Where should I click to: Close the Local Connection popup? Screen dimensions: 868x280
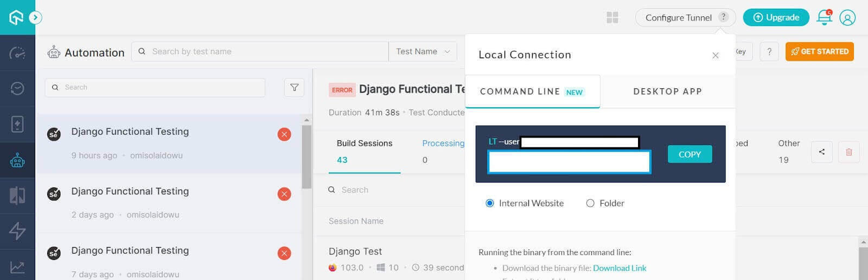coord(716,55)
